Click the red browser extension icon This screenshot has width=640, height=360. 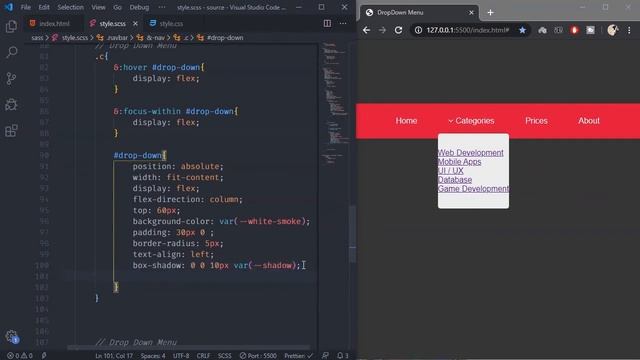coord(575,30)
